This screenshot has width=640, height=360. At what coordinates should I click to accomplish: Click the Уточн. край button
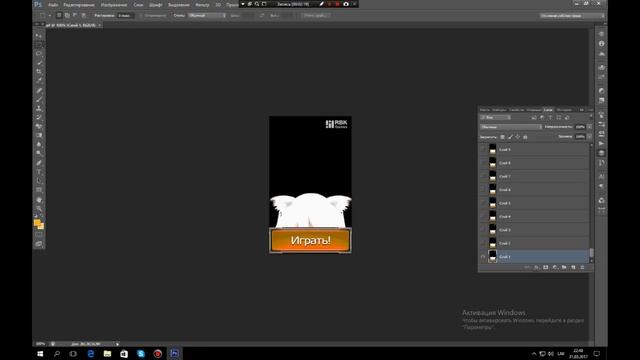pos(316,16)
